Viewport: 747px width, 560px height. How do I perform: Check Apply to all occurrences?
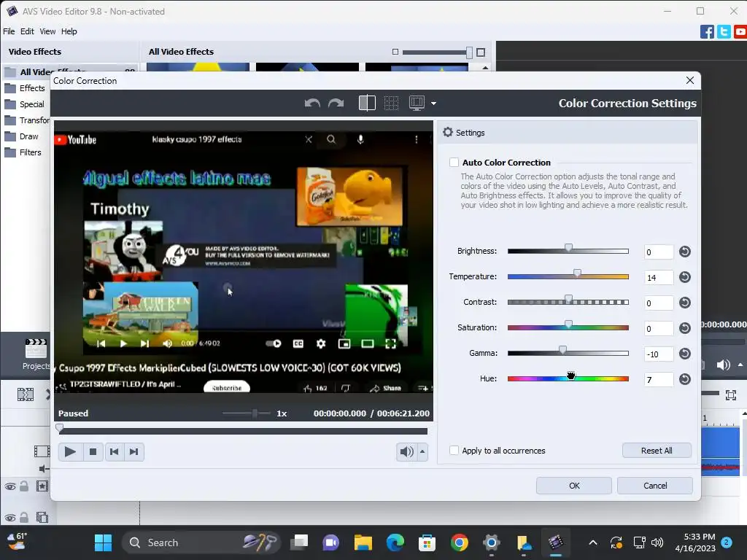(x=454, y=450)
